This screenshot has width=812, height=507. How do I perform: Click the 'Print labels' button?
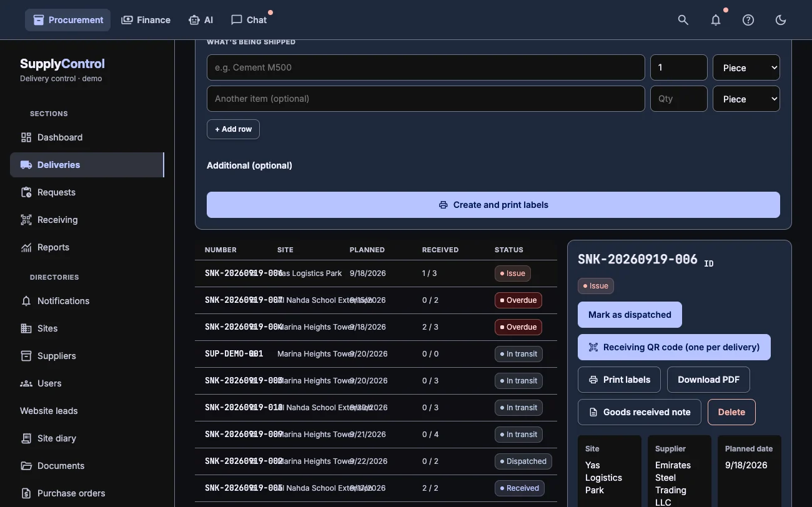[x=619, y=380]
